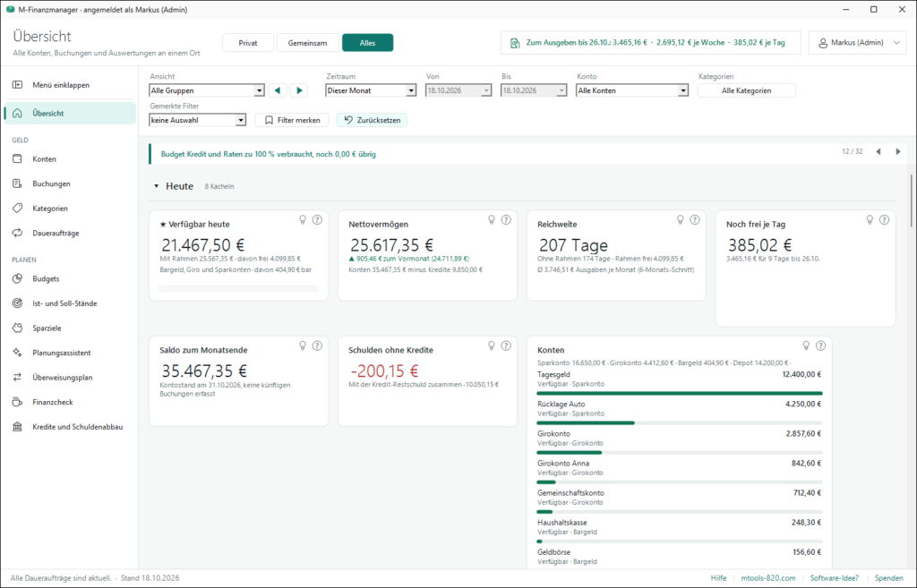Open the Zeitraum Dieser Monat dropdown
The width and height of the screenshot is (917, 588).
tap(371, 90)
